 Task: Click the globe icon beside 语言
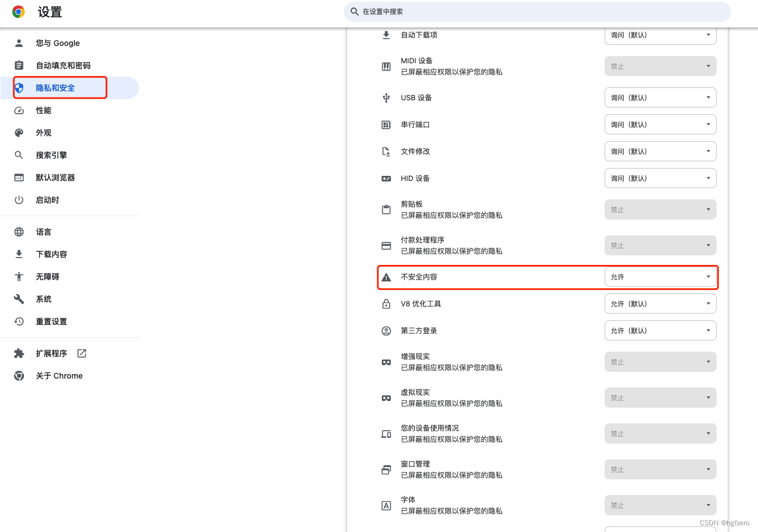point(19,232)
